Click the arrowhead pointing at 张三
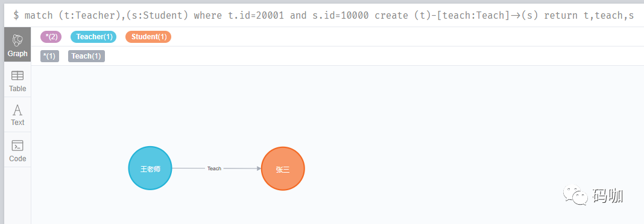This screenshot has width=644, height=224. 258,168
